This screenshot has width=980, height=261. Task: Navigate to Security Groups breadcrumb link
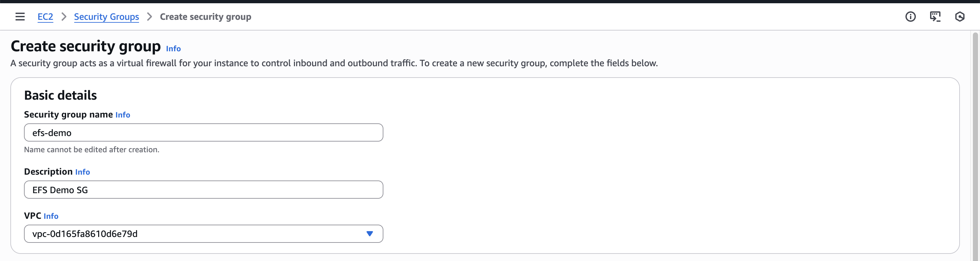[x=107, y=17]
